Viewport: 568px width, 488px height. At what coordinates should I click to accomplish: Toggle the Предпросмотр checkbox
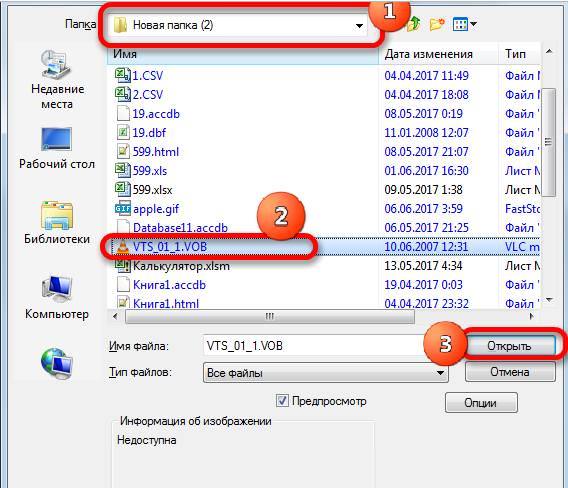[x=282, y=401]
